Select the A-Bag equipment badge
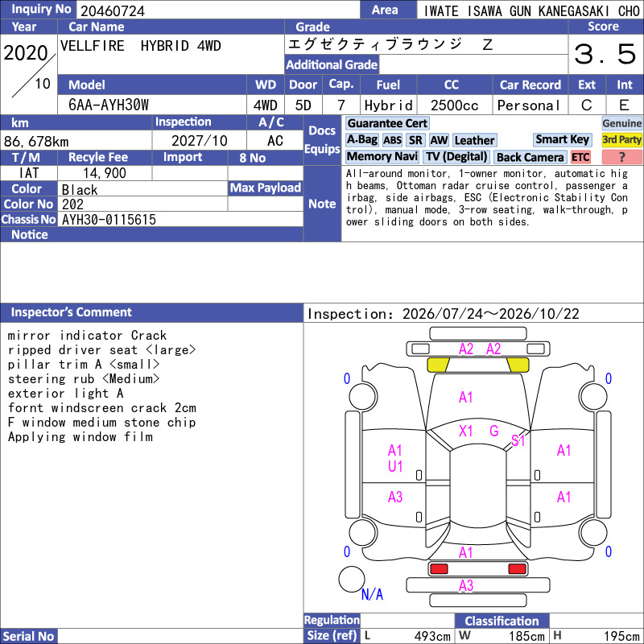This screenshot has height=644, width=644. pos(361,140)
